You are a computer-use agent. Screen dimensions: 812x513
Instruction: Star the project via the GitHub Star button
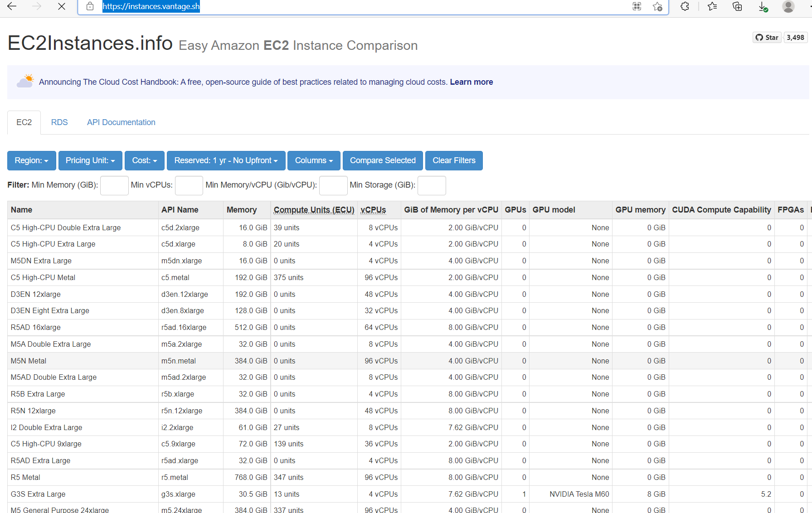coord(767,38)
